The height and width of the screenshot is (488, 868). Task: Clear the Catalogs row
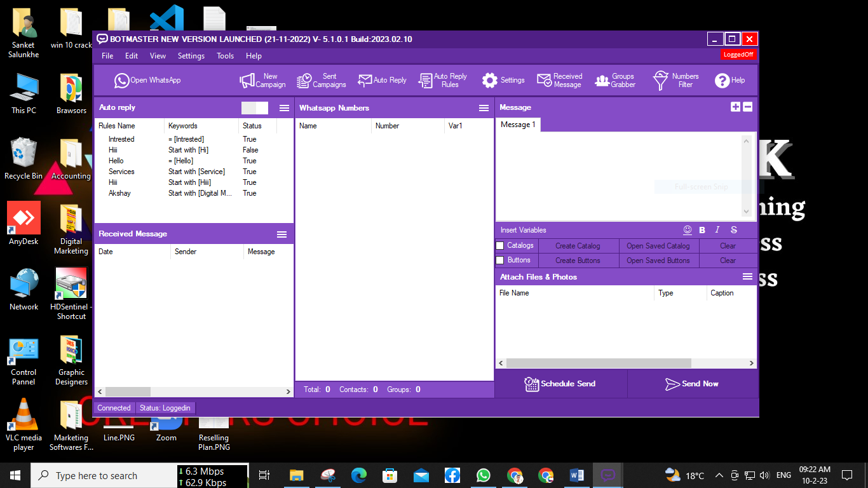tap(728, 245)
